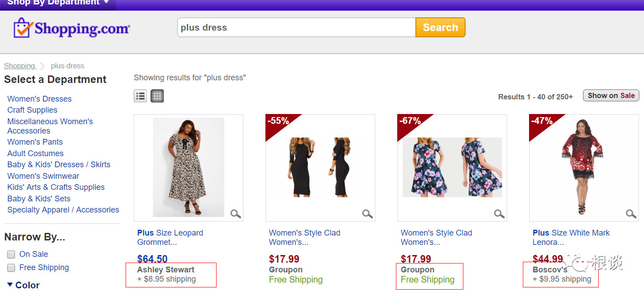Screen dimensions: 644x291
Task: Open Plus Size Leopard Grommet product link
Action: coord(170,237)
